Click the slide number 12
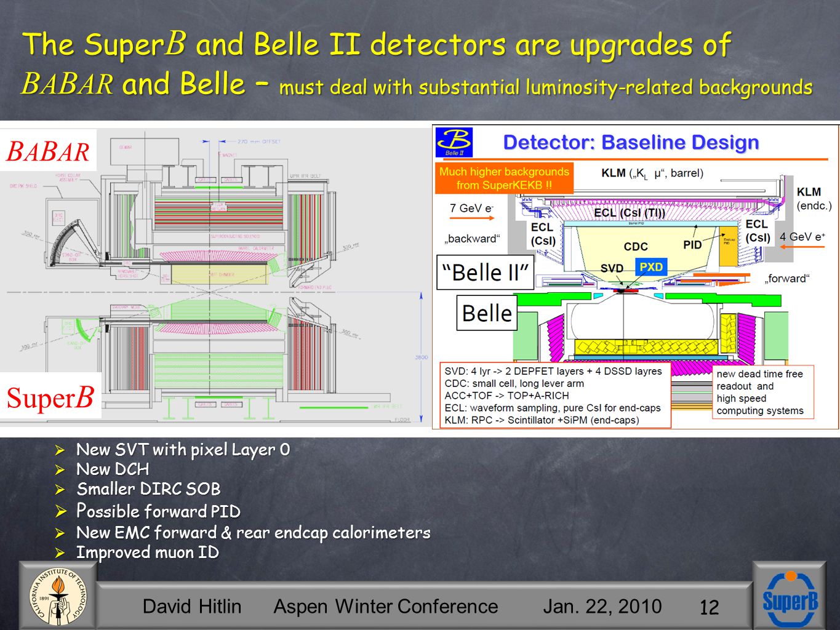The width and height of the screenshot is (840, 630). point(709,608)
